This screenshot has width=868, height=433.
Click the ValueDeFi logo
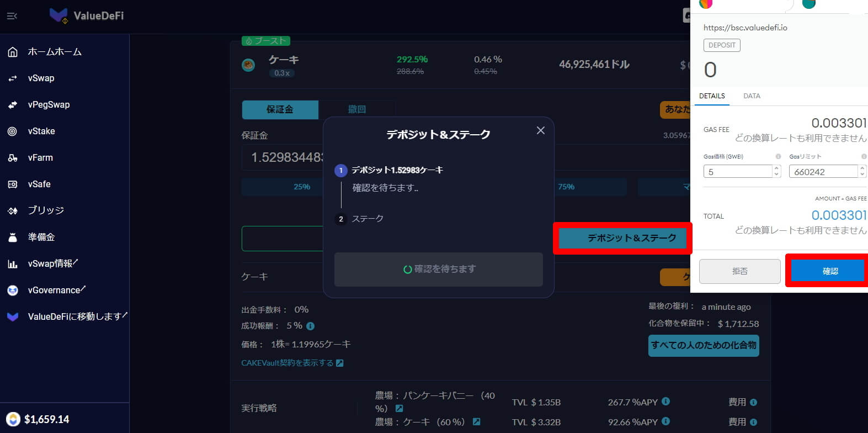tap(87, 15)
